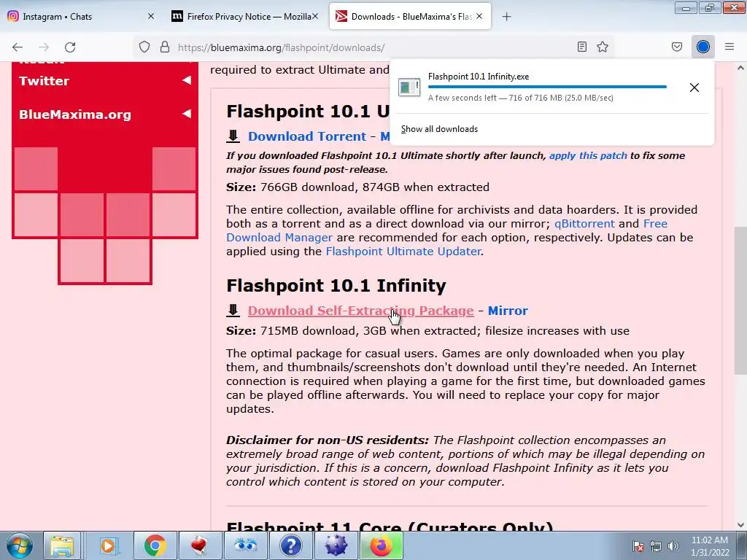Open the Flashpoint Ultimate Updater link
747x560 pixels.
[x=403, y=251]
